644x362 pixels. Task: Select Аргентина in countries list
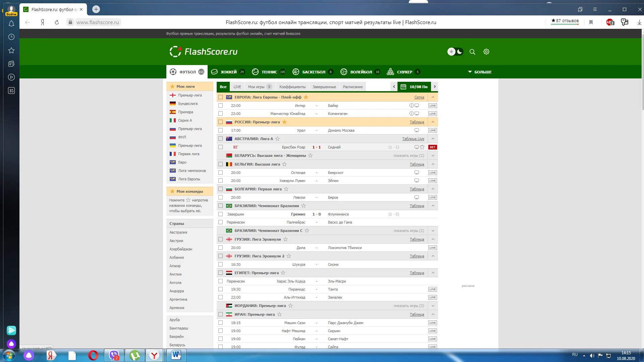click(x=178, y=299)
